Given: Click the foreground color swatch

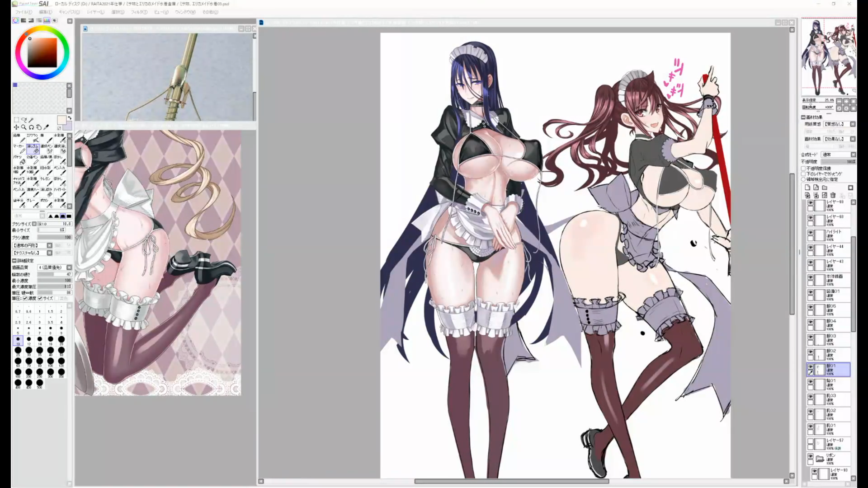Looking at the screenshot, I should (x=62, y=120).
